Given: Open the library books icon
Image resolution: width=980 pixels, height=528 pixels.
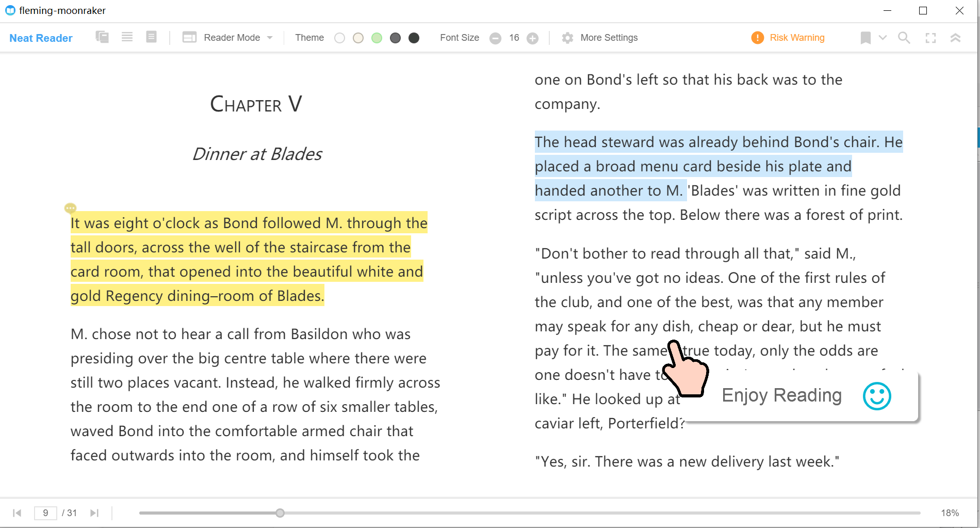Looking at the screenshot, I should click(x=102, y=37).
